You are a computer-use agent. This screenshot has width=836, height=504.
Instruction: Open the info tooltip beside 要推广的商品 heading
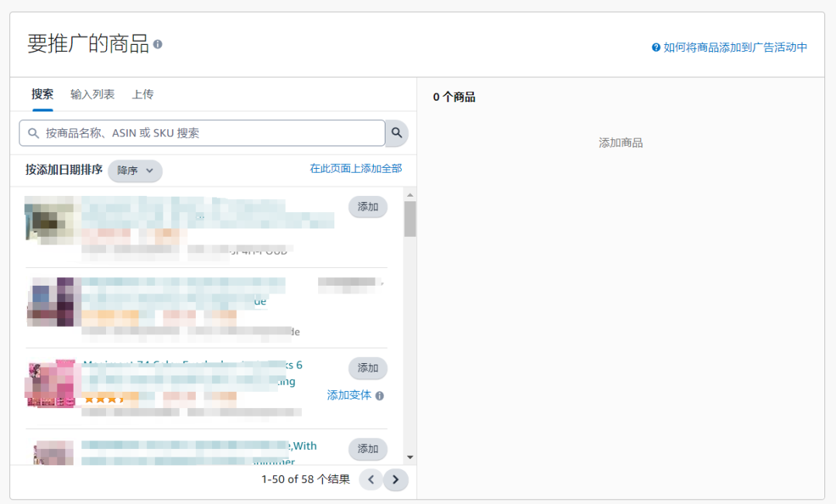(x=159, y=45)
